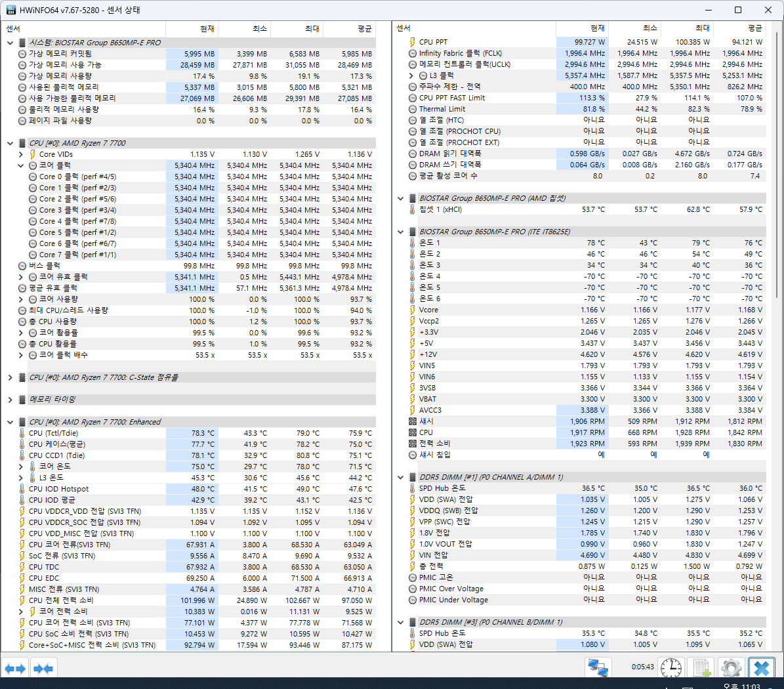Select the VDDQ (SWB) 전압 row
Viewport: 784px width, 689px height.
point(587,511)
